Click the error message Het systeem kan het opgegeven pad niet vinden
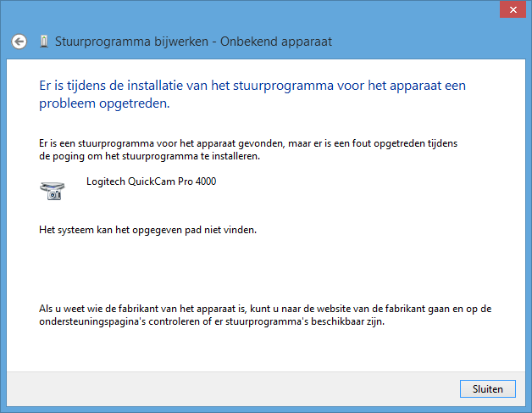532x413 pixels. coord(147,230)
